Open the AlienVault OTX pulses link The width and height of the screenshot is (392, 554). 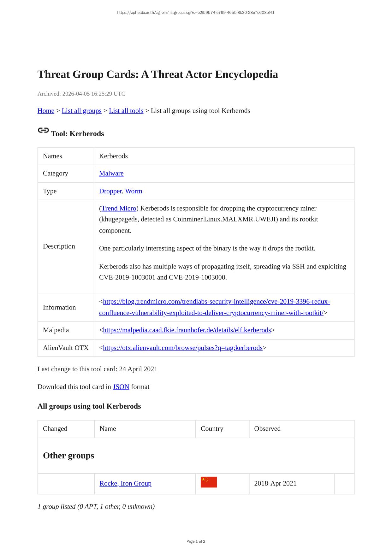(x=182, y=348)
